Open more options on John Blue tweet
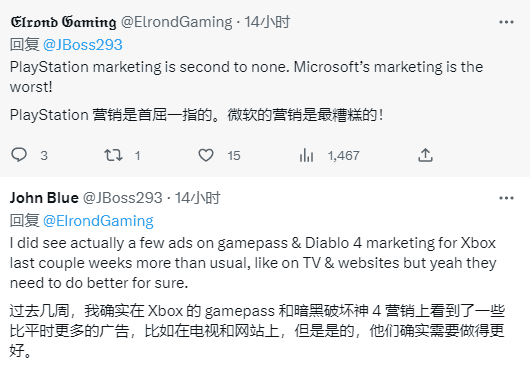 (x=506, y=198)
